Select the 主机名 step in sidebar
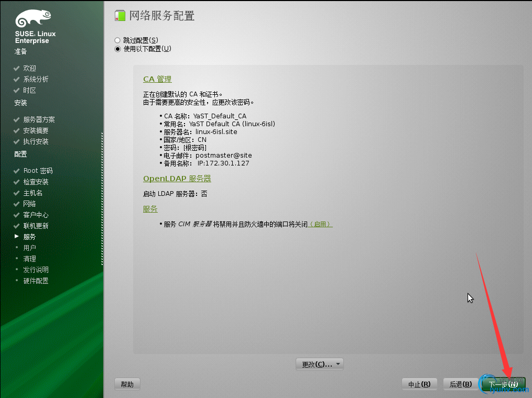 pyautogui.click(x=32, y=193)
